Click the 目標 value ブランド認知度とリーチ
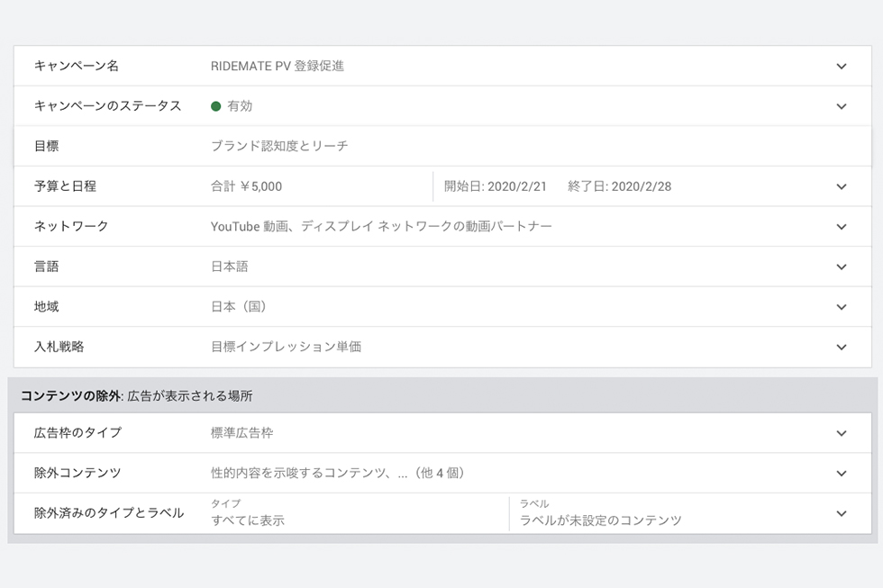Viewport: 883px width, 588px height. pyautogui.click(x=279, y=146)
